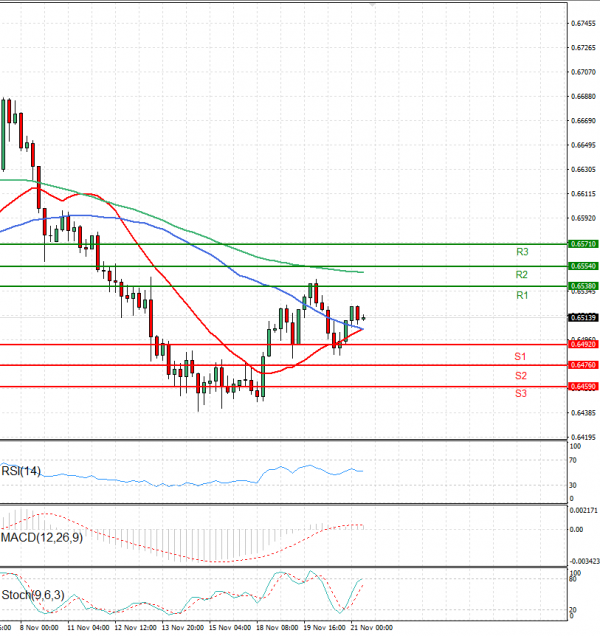The height and width of the screenshot is (636, 600).
Task: Click the 0.67455 value on price axis
Action: point(583,24)
